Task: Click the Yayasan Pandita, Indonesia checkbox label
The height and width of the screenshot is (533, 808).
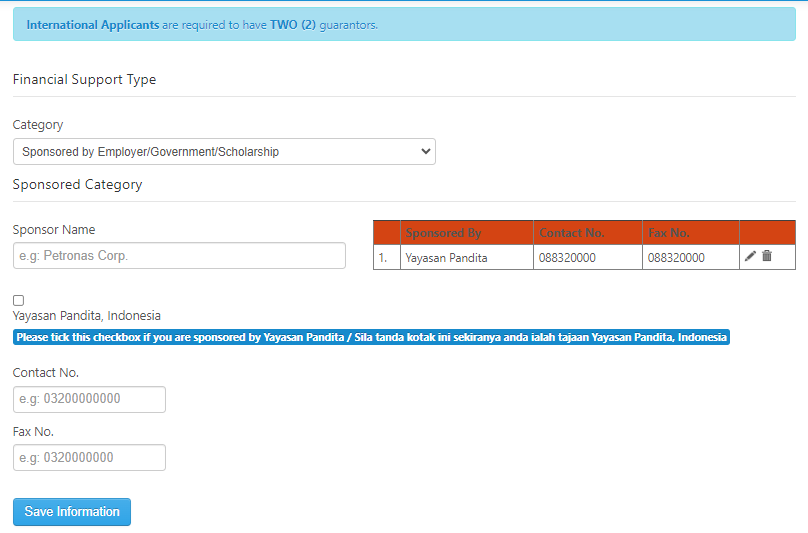Action: click(87, 316)
